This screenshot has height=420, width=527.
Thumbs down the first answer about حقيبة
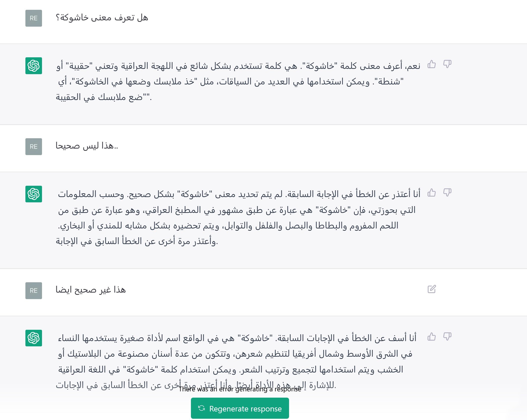(447, 64)
